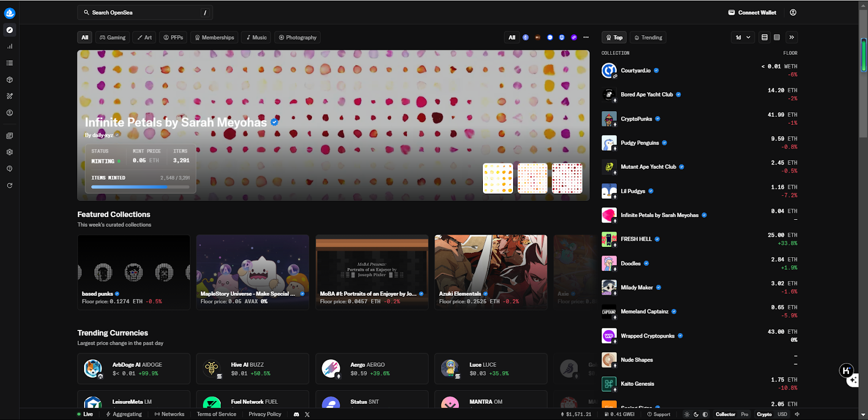
Task: Open sidebar settings gear icon
Action: [x=10, y=152]
